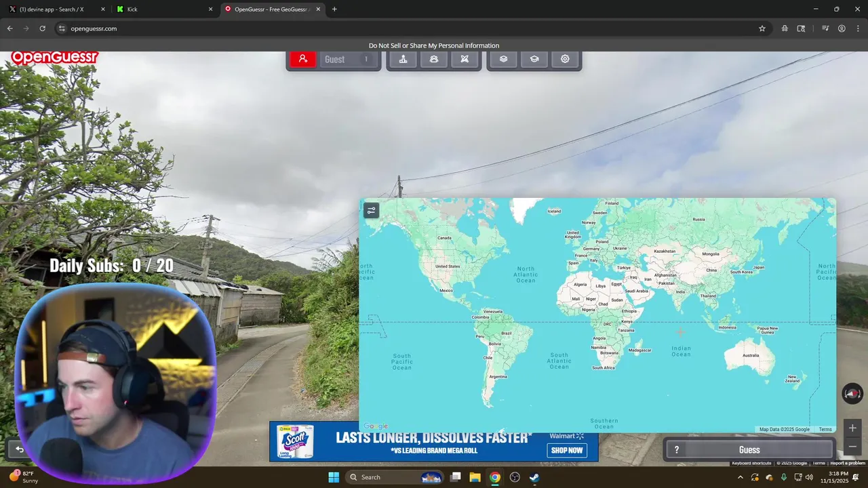Open the crossed-swords duel mode icon
Screen dimensions: 868x488
click(465, 59)
